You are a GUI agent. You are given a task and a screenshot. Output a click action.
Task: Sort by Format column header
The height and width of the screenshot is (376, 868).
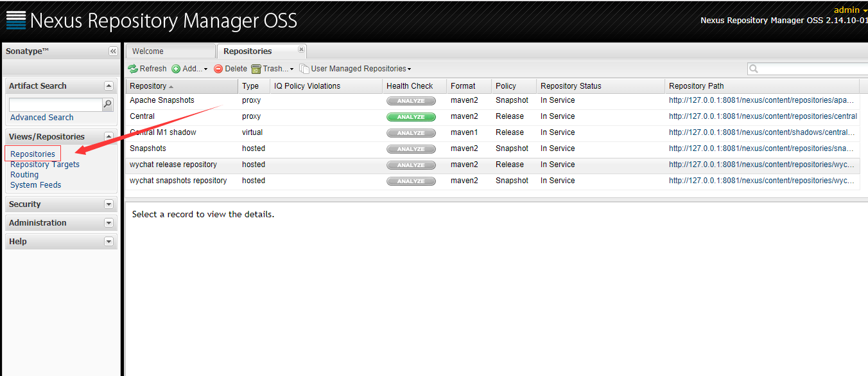(469, 86)
